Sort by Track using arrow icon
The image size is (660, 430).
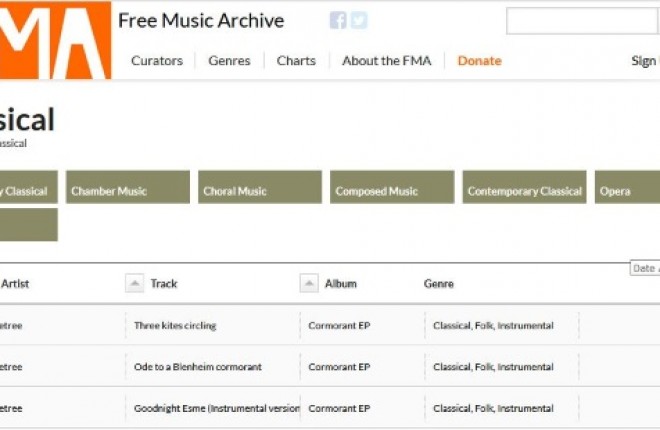[x=135, y=284]
